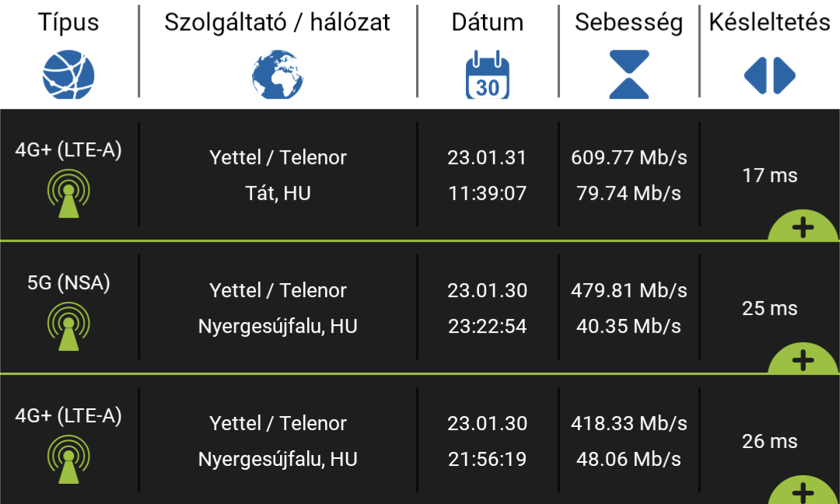Click antenna icon in the 21:56:19 row
Viewport: 840px width, 504px height.
pos(68,459)
